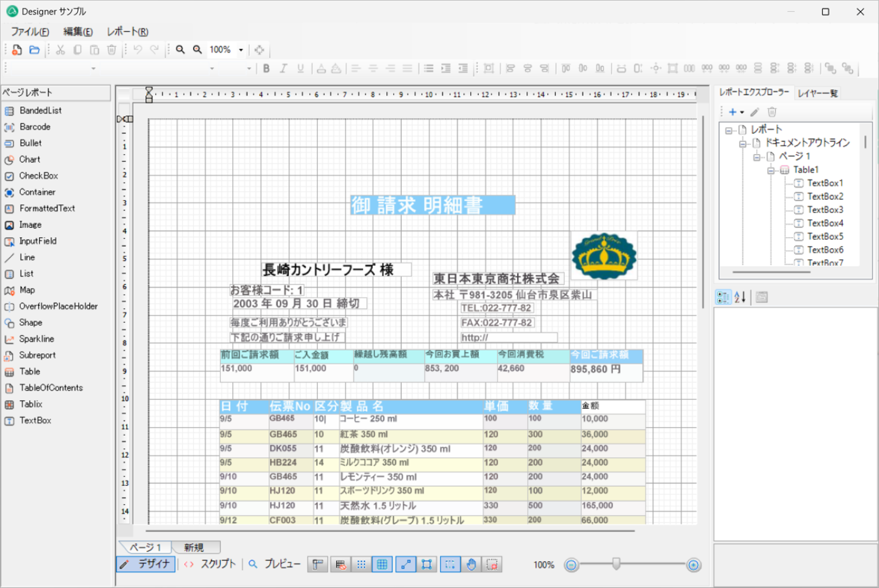Viewport: 879px width, 588px height.
Task: Toggle the grid dots display button
Action: [x=361, y=565]
